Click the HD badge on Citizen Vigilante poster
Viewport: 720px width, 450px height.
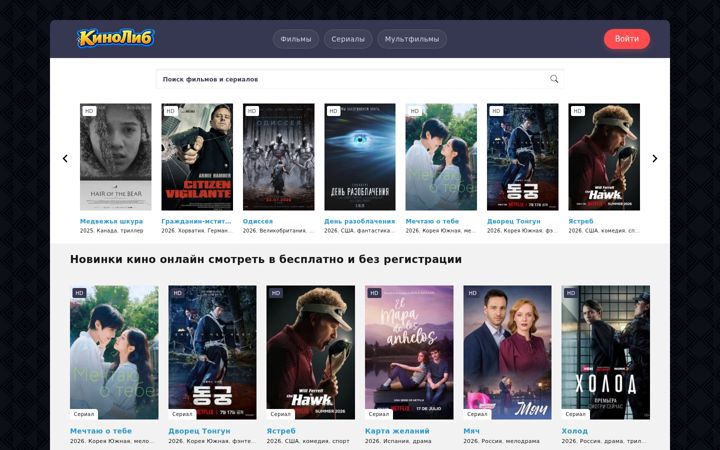170,111
